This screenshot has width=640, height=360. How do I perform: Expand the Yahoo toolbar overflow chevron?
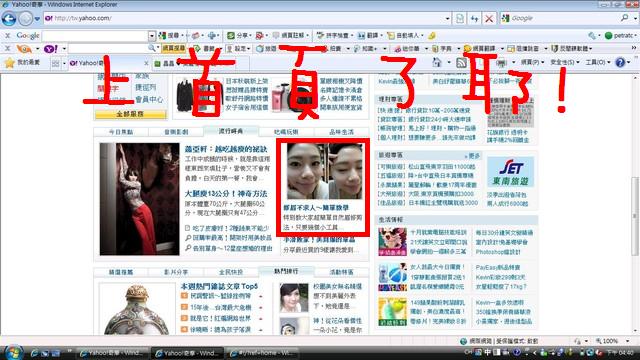pos(634,48)
